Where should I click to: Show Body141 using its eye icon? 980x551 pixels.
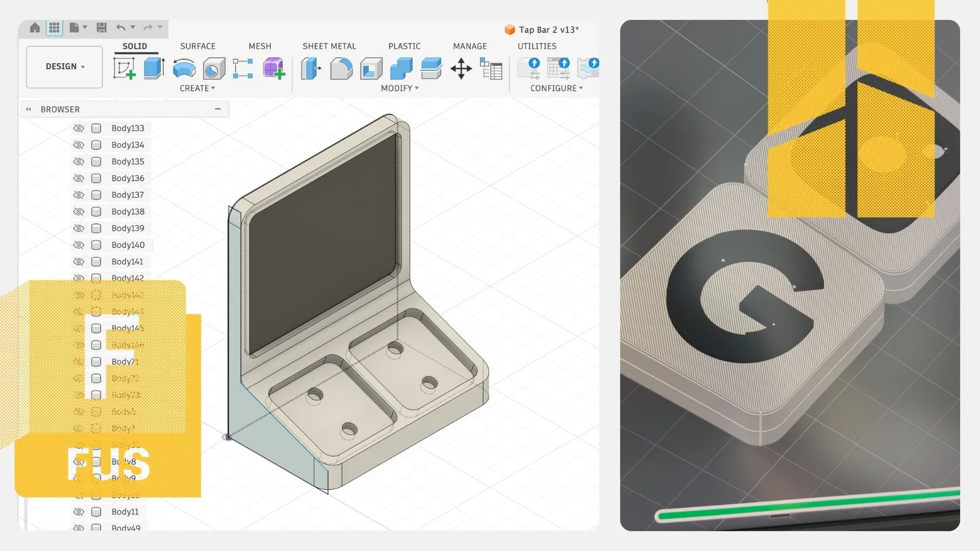(78, 261)
